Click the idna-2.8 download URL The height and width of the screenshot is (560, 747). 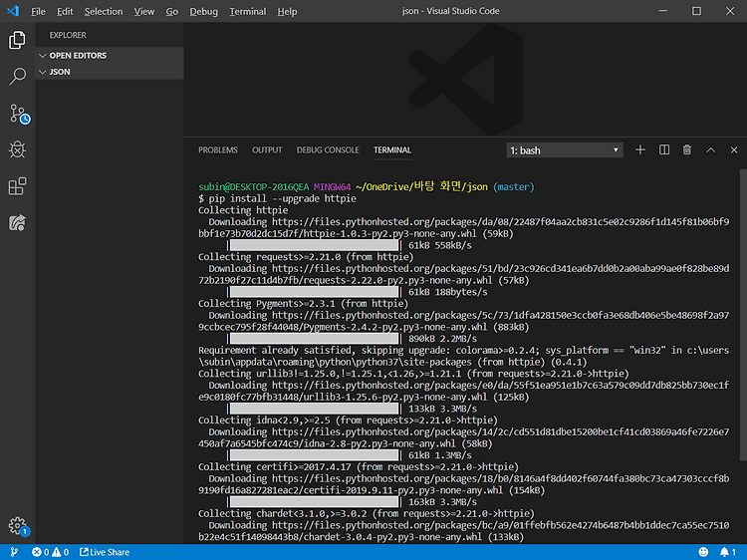click(x=463, y=438)
